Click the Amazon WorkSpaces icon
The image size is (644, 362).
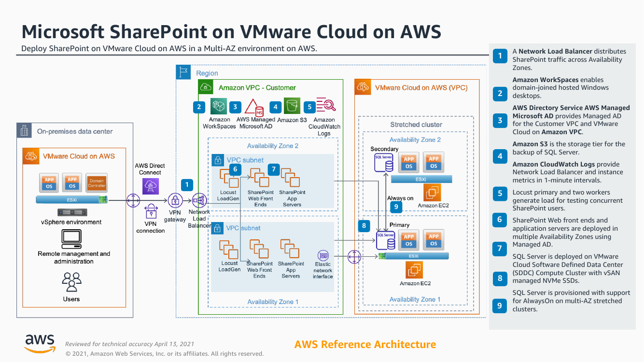(219, 107)
